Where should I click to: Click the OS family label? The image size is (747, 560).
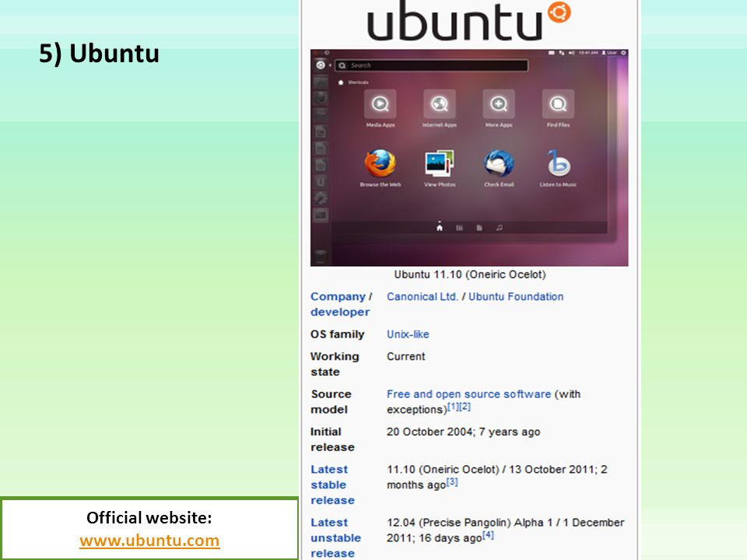[337, 334]
